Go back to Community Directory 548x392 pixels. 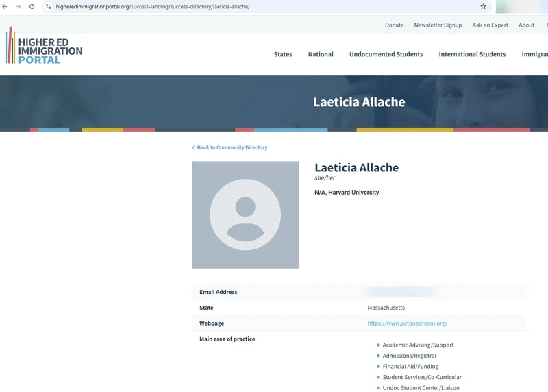tap(229, 147)
